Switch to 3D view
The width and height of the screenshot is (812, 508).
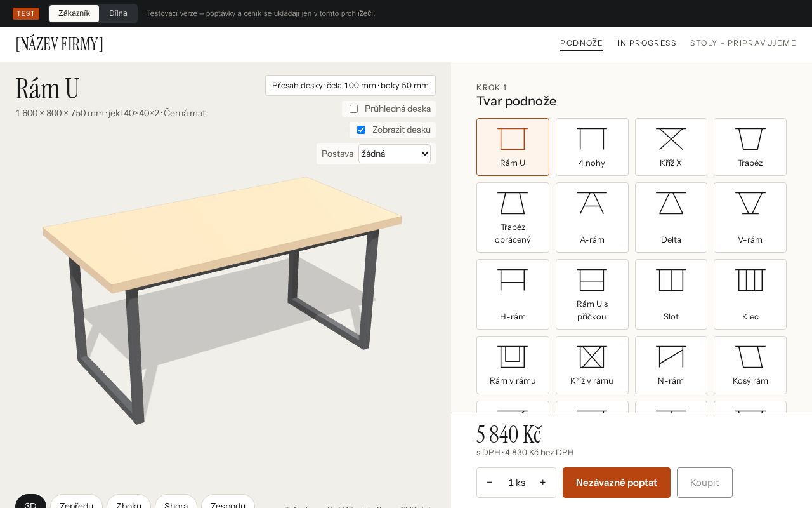click(30, 502)
